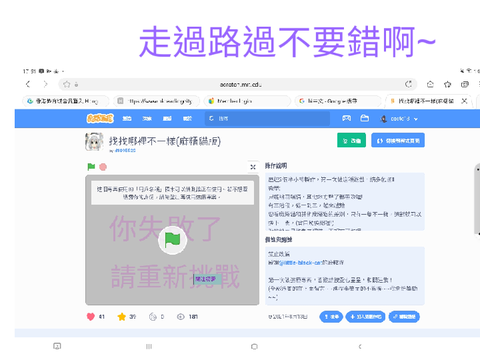The image size is (480, 360).
Task: Open the author username link under title
Action: [125, 151]
